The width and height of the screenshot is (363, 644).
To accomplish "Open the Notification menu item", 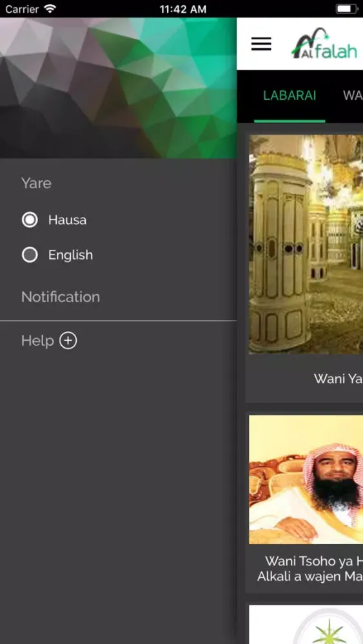I will tap(61, 297).
